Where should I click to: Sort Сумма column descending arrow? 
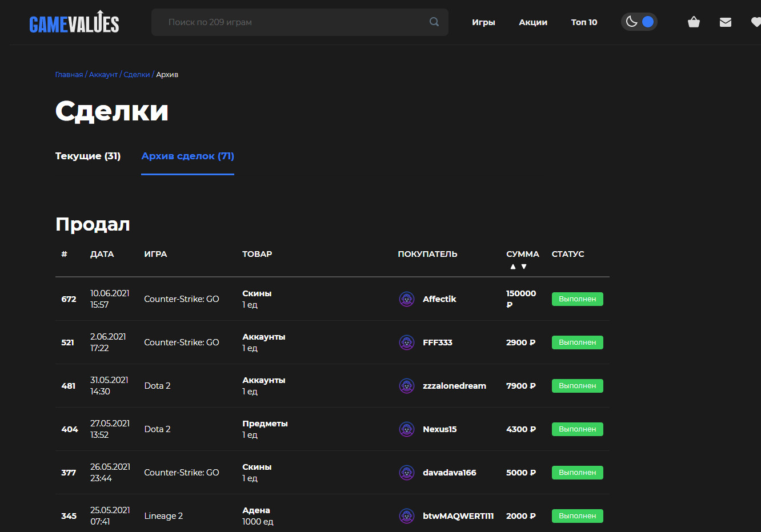coord(524,267)
